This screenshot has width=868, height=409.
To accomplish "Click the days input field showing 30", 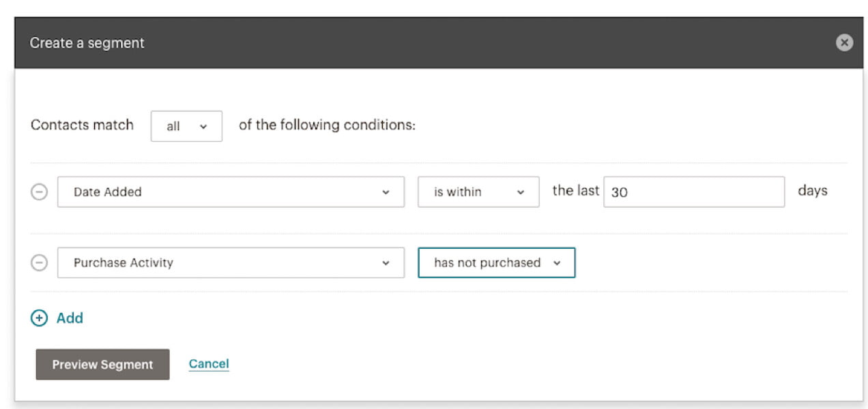I will [693, 192].
